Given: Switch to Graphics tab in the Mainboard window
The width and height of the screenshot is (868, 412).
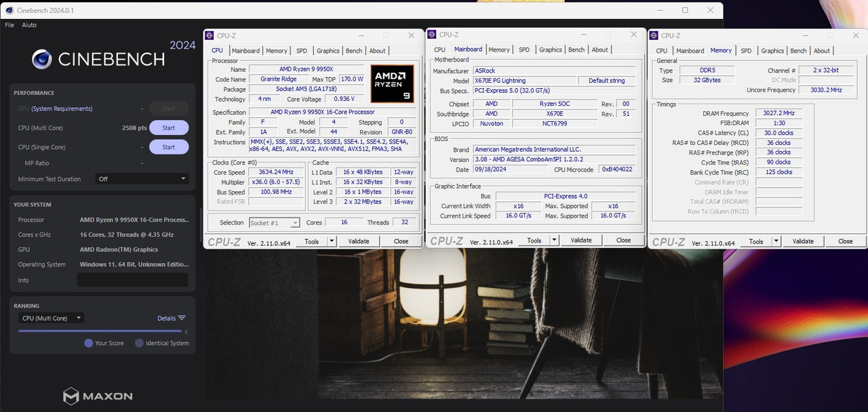Looking at the screenshot, I should pos(551,49).
